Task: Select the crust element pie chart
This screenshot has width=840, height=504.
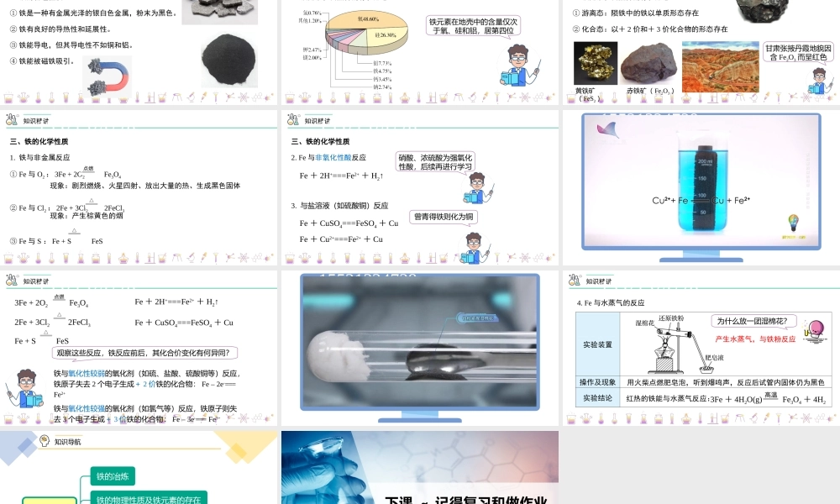Action: pyautogui.click(x=366, y=32)
